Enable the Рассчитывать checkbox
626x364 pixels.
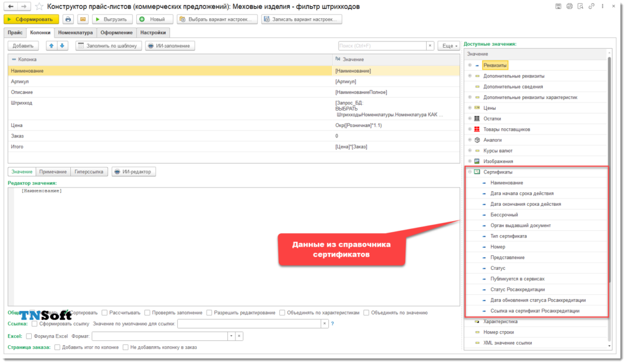tap(105, 313)
